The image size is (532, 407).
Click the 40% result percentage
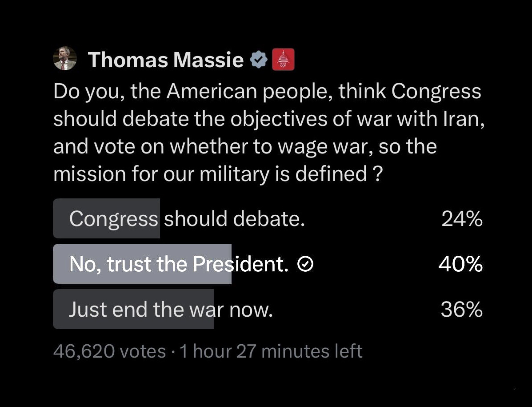click(x=460, y=264)
